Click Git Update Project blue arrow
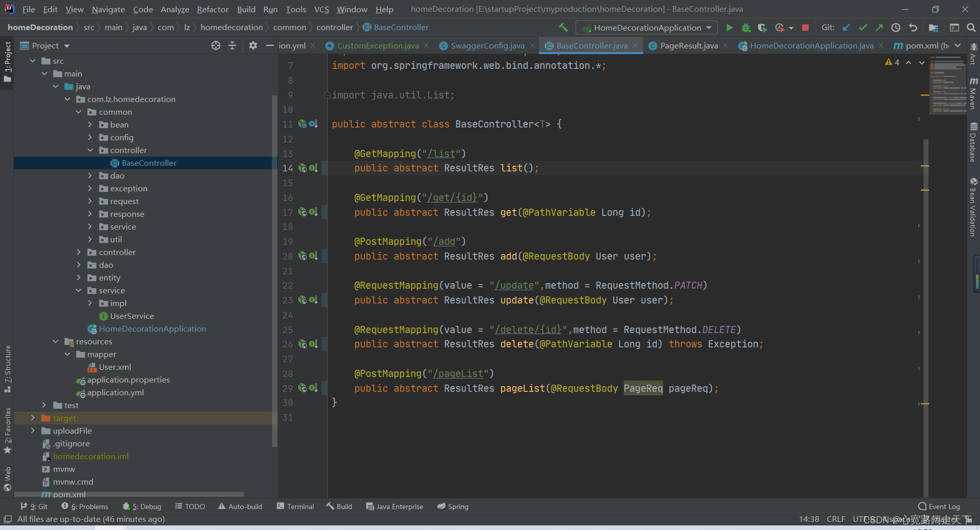 [846, 28]
